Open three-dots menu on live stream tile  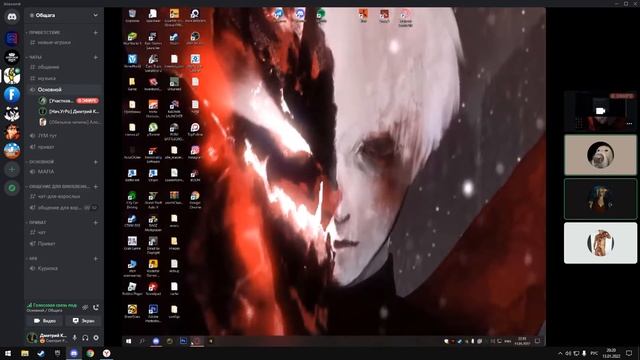tap(629, 123)
